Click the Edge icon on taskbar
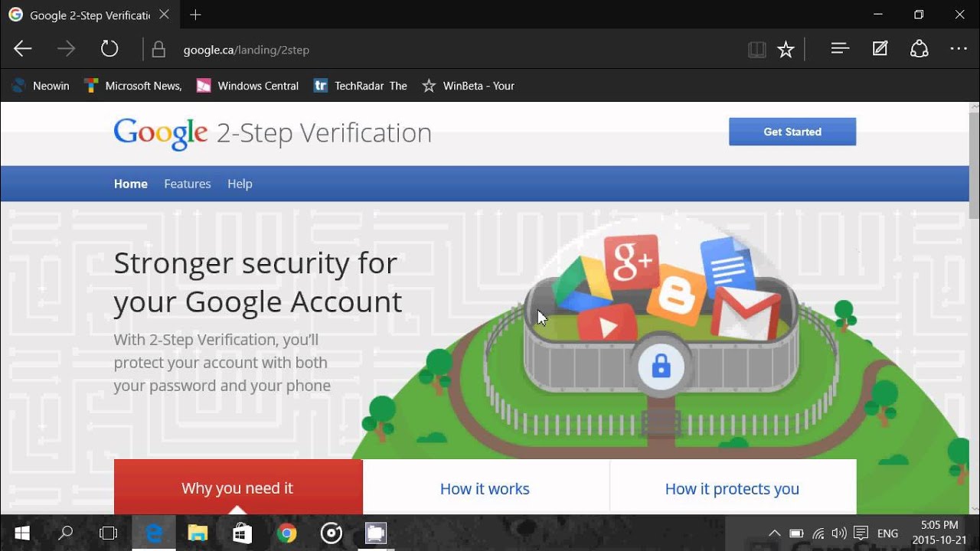Screen dimensions: 980x551 click(x=154, y=533)
